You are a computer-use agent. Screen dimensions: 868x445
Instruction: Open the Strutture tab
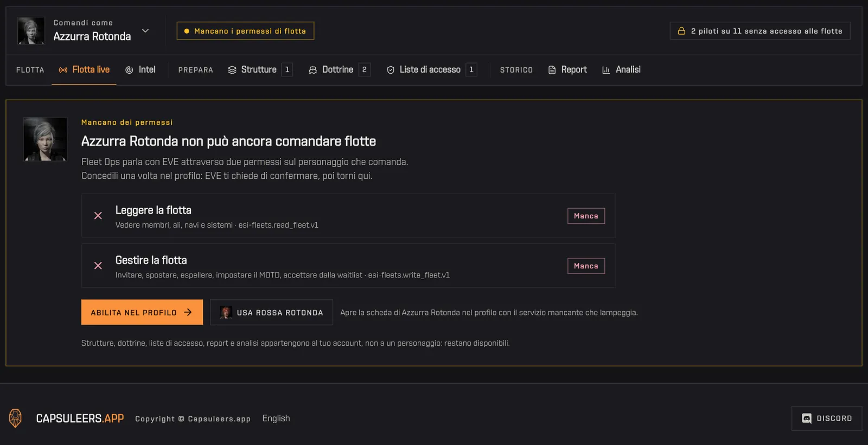pyautogui.click(x=260, y=70)
